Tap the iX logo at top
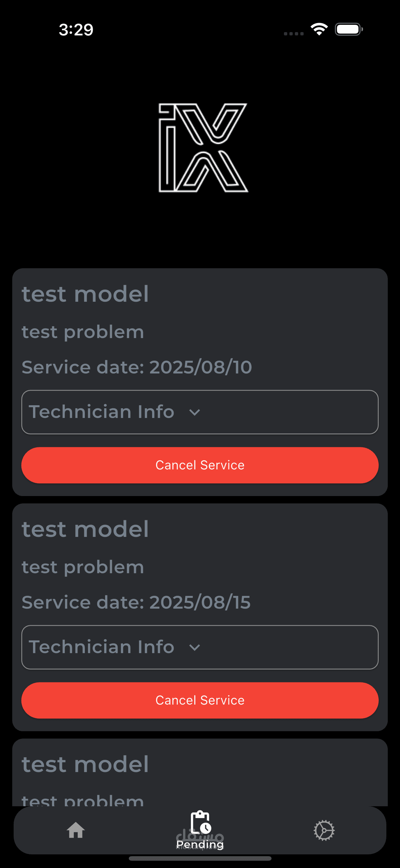Image resolution: width=400 pixels, height=868 pixels. 203,148
